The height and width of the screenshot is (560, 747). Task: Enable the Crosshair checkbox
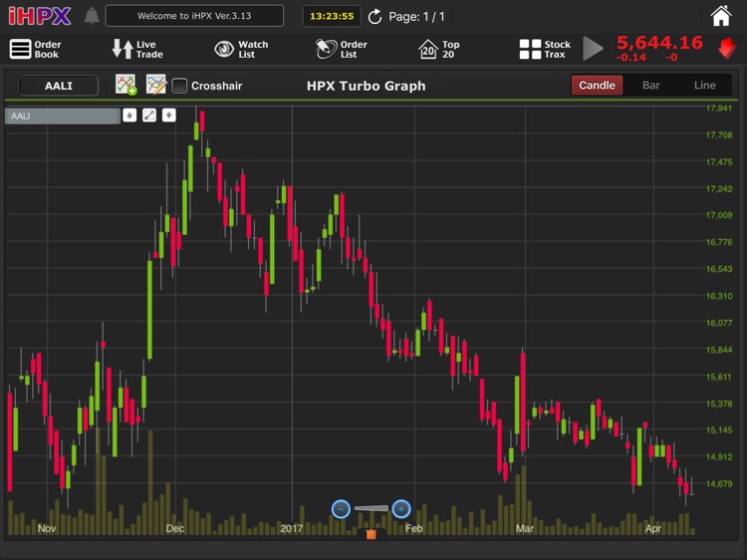(179, 86)
